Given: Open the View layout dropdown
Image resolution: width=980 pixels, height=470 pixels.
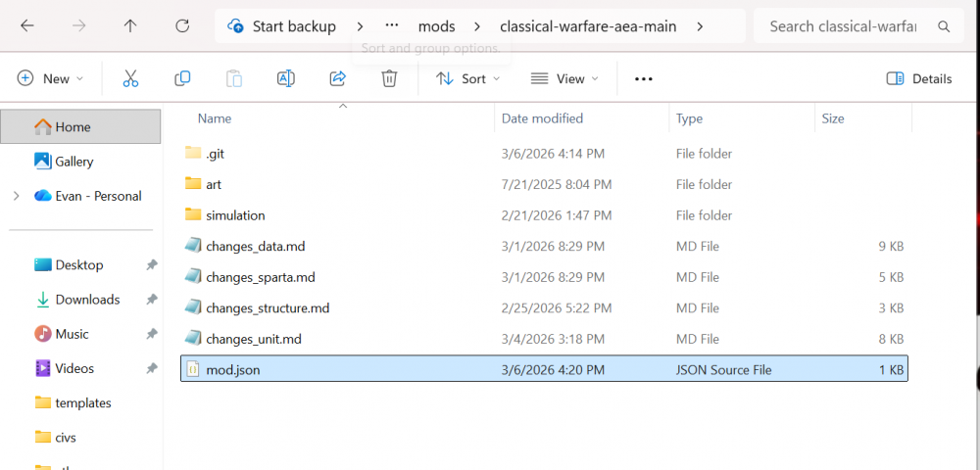Looking at the screenshot, I should [x=558, y=78].
